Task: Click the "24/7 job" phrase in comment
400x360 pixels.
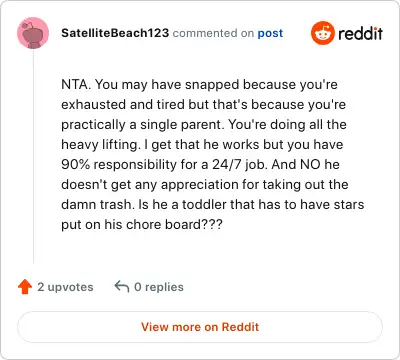Action: tap(240, 164)
